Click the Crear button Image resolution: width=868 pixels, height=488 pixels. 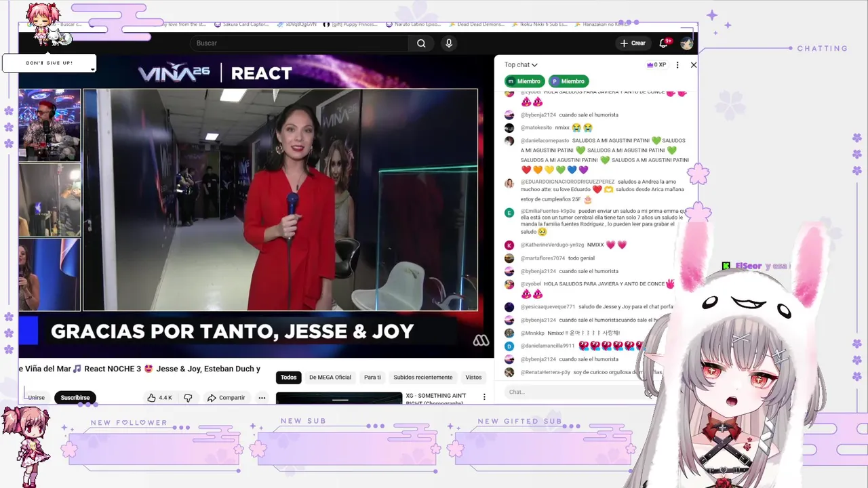click(633, 43)
